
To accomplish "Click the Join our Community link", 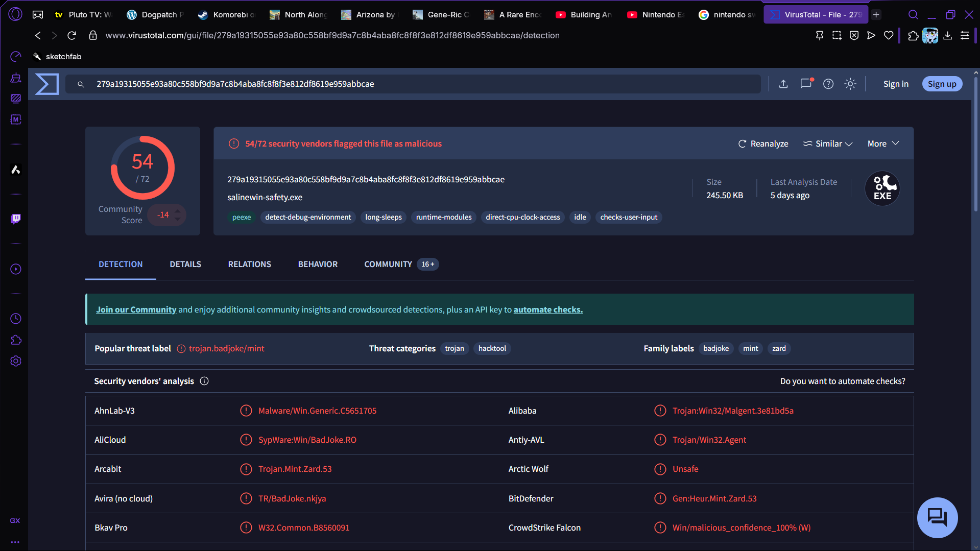I will point(136,310).
